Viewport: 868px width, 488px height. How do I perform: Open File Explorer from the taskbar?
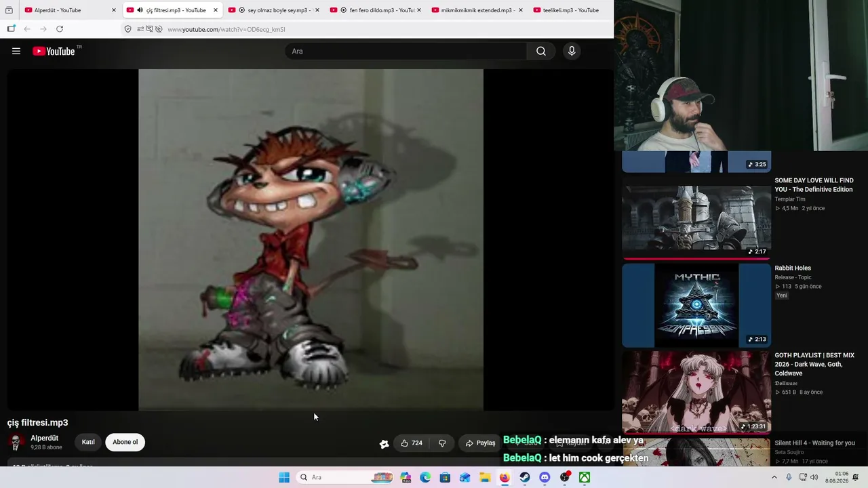point(485,477)
